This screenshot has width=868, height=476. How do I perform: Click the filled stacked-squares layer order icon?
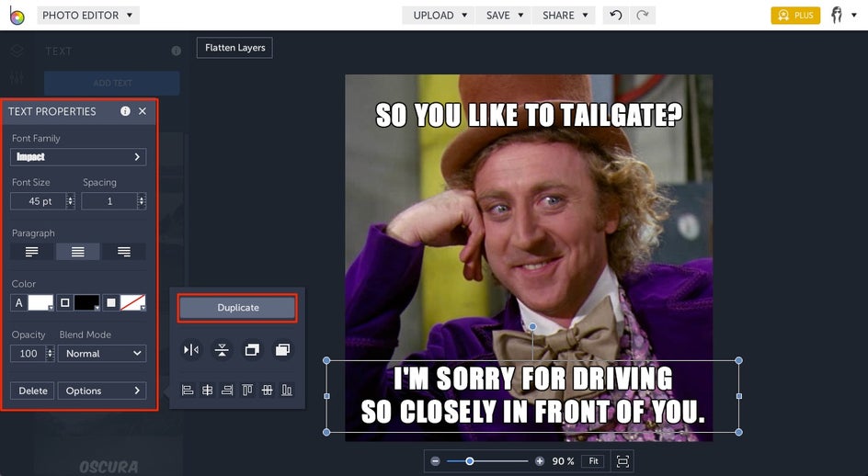[283, 350]
